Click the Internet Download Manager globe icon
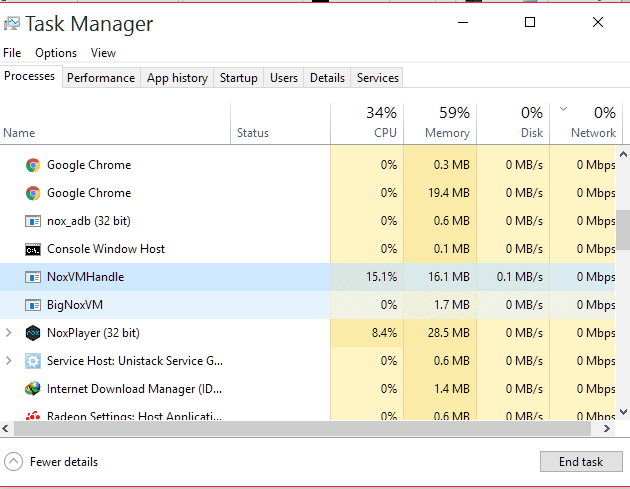Viewport: 630px width, 489px height. [33, 389]
